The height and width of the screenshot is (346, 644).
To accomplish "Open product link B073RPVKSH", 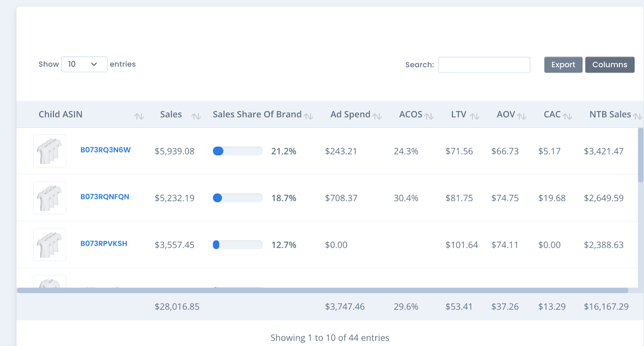I will click(104, 243).
